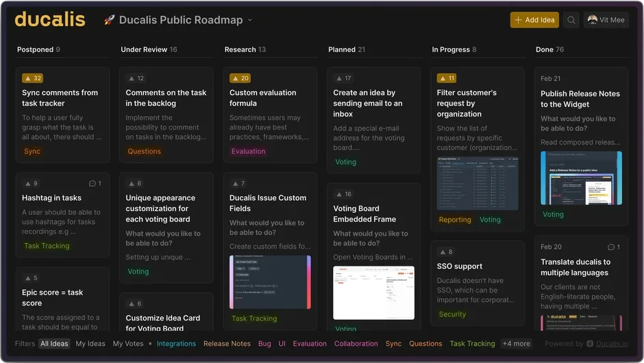Filter by Evaluation tag in footer
The width and height of the screenshot is (644, 363).
point(310,344)
